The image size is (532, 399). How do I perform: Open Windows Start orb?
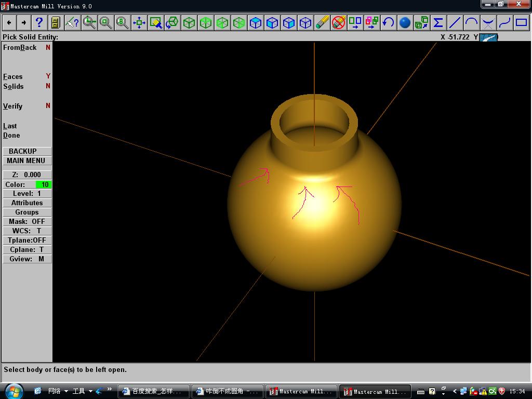[14, 391]
